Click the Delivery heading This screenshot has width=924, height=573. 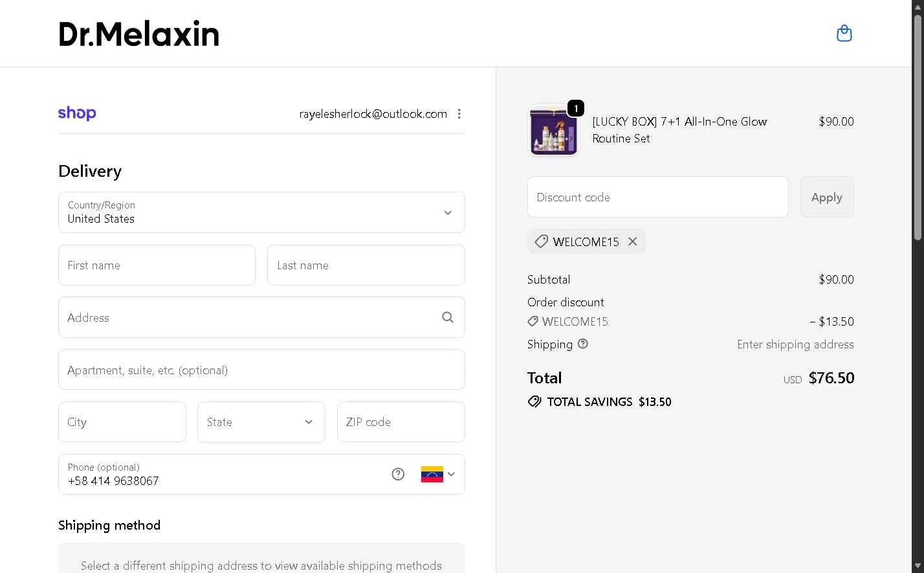tap(90, 171)
